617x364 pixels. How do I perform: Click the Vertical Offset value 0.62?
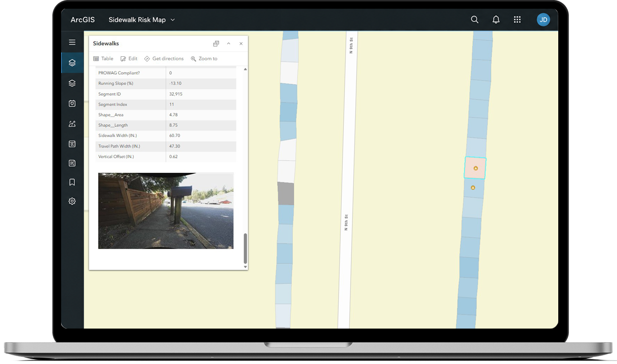click(173, 157)
